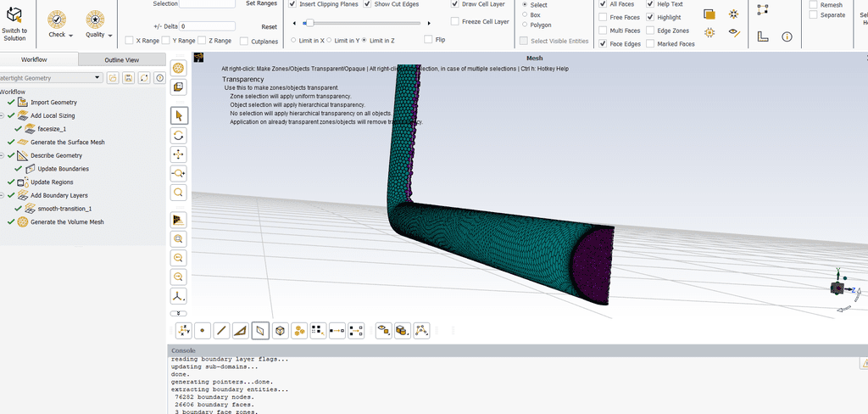Click the cube object selection filter

(x=280, y=331)
